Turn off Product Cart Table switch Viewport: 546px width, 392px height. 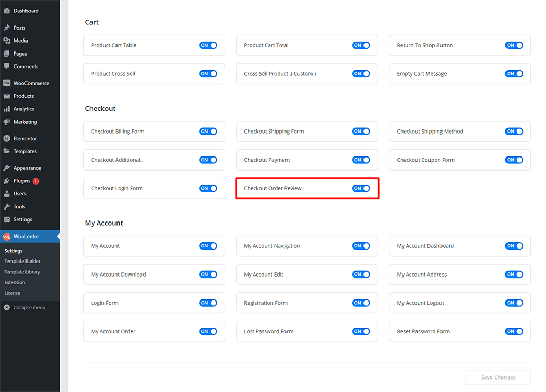point(208,45)
